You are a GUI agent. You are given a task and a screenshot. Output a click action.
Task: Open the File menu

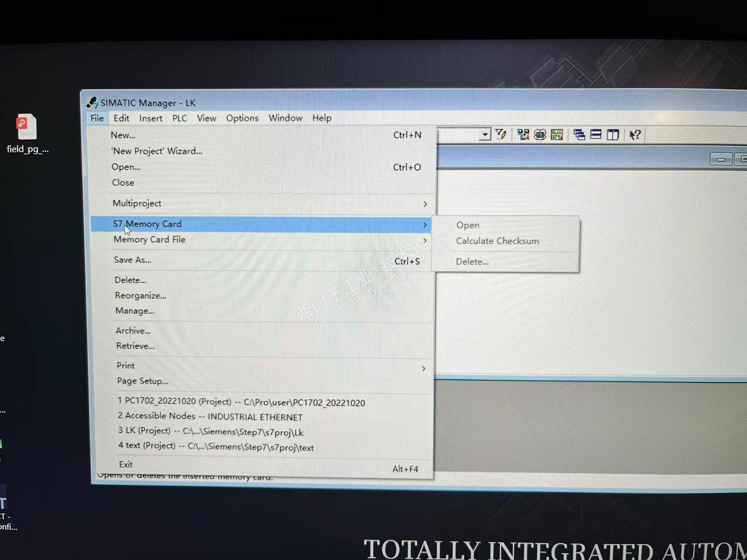pos(97,118)
